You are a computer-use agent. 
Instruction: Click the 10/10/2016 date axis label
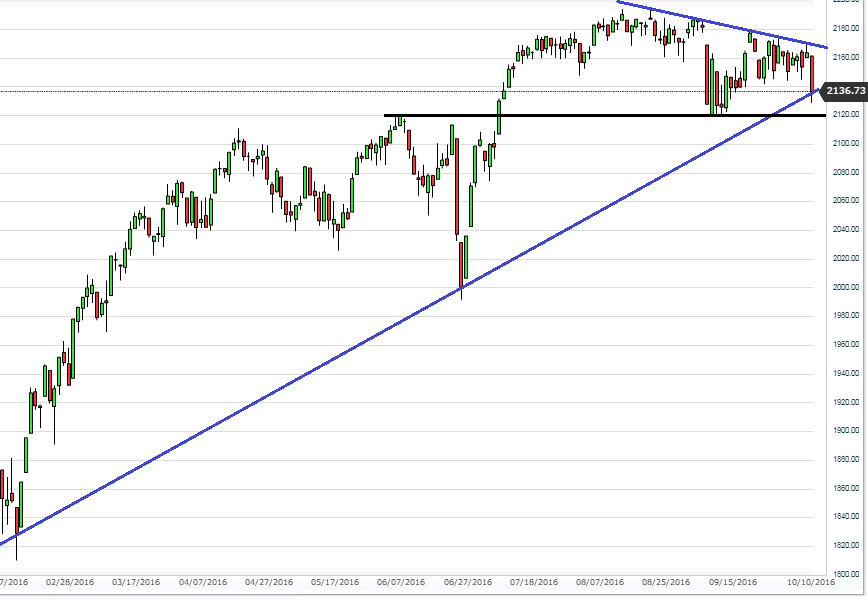(x=811, y=582)
